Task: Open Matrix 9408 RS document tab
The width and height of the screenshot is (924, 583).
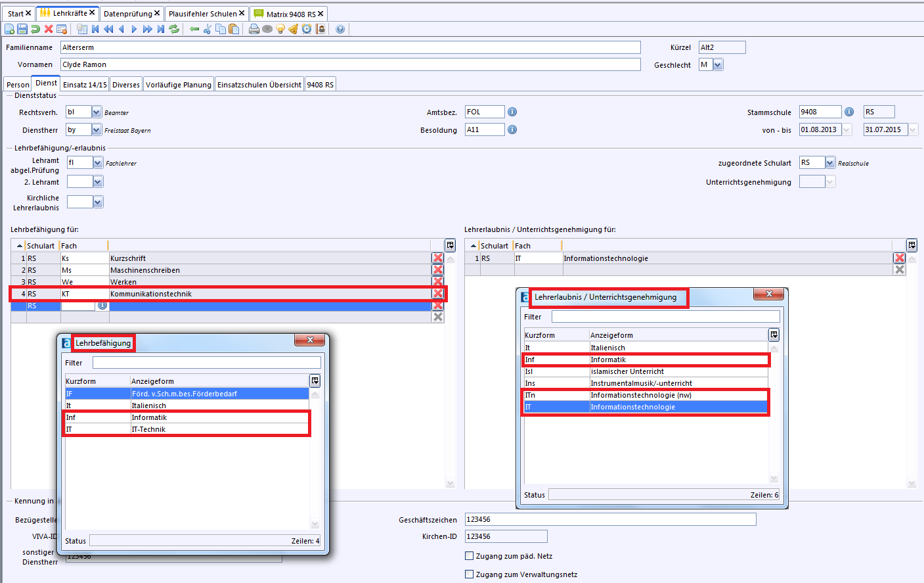Action: [x=288, y=14]
